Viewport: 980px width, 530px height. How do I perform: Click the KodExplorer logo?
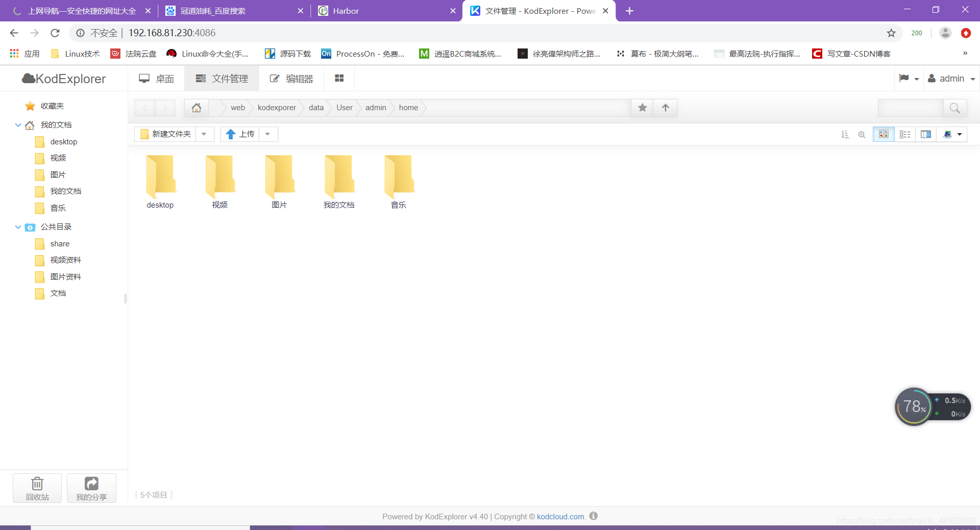[64, 79]
